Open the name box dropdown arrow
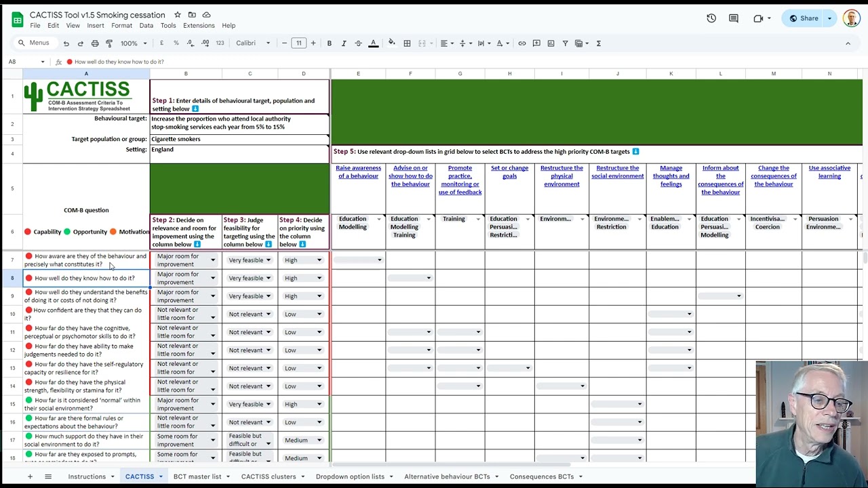 43,62
